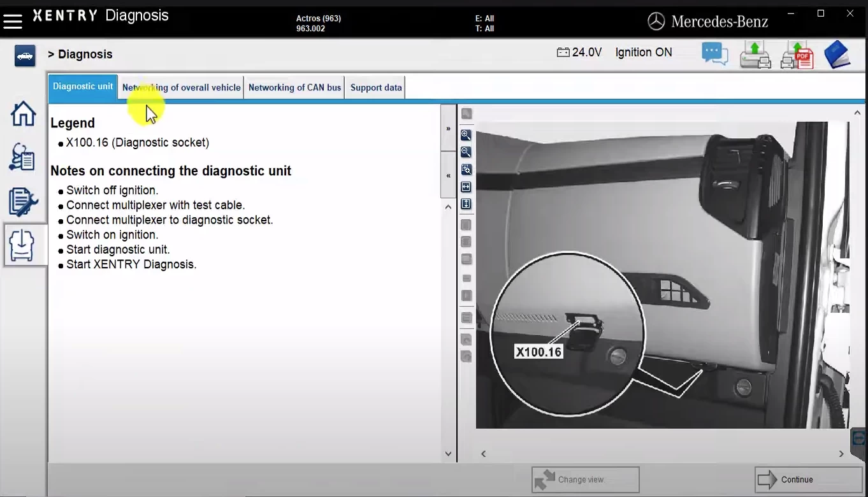Click the fit-to-height image icon
Image resolution: width=868 pixels, height=497 pixels.
point(466,204)
